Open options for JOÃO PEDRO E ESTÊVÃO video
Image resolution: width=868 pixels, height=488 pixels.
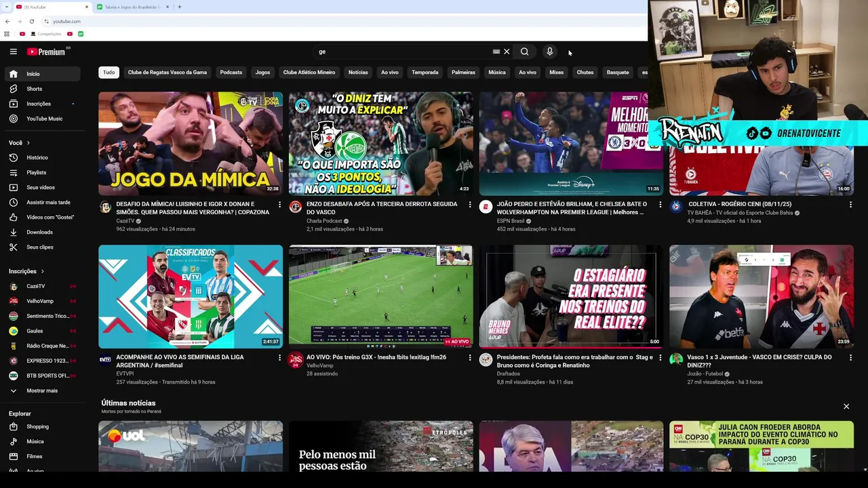(x=660, y=204)
